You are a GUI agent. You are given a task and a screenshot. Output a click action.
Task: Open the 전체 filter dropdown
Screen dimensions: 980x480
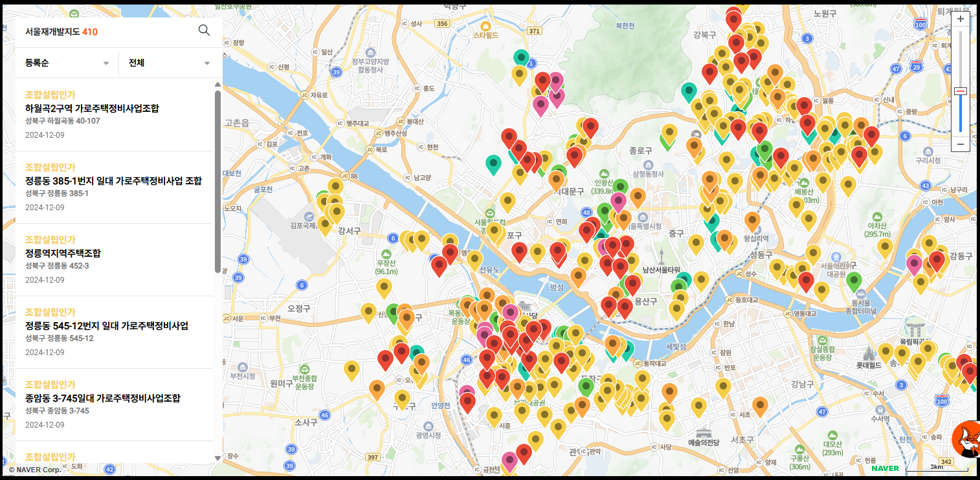(x=171, y=63)
